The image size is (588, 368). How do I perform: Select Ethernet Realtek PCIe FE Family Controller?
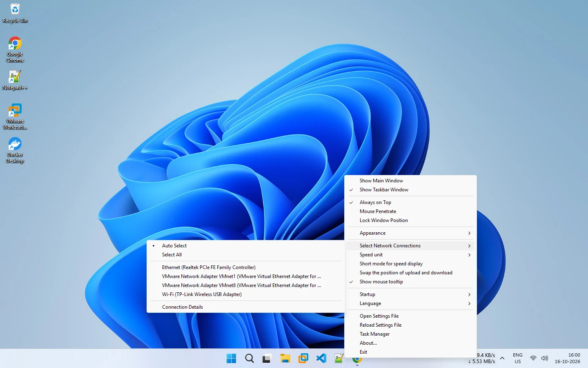[245, 267]
